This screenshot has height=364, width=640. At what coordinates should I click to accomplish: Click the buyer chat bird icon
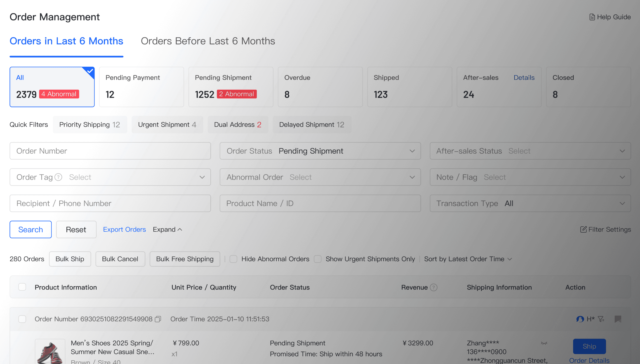coord(580,319)
